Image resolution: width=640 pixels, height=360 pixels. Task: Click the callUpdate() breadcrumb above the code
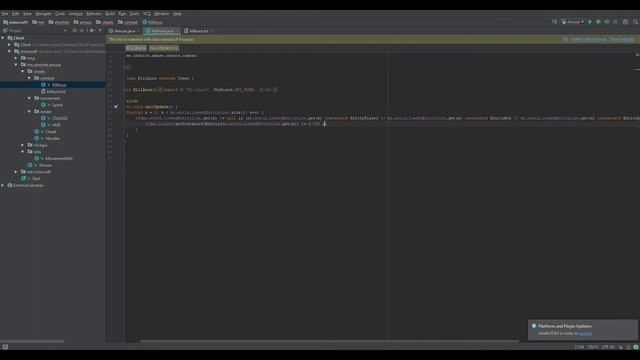point(164,48)
